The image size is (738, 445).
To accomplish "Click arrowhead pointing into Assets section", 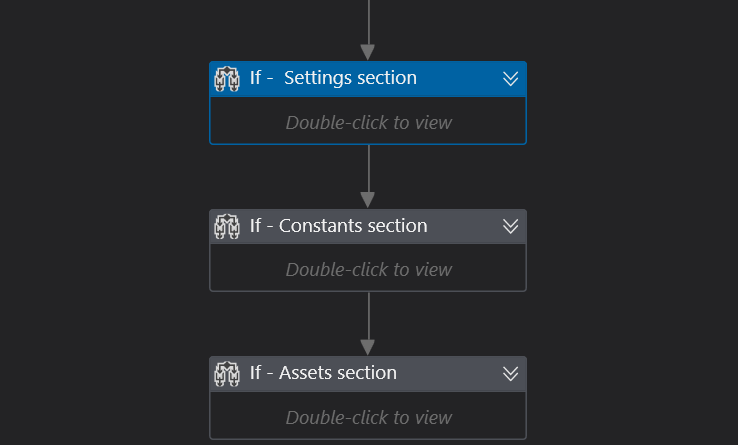I will [368, 347].
